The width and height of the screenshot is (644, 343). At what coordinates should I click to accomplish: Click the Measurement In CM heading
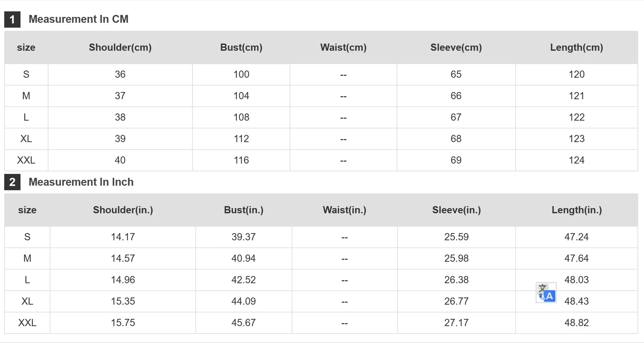tap(78, 19)
